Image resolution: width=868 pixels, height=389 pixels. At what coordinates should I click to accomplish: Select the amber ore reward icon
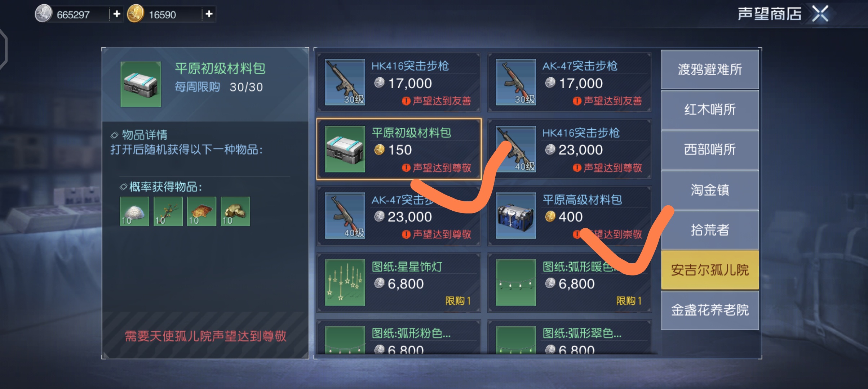tap(201, 211)
